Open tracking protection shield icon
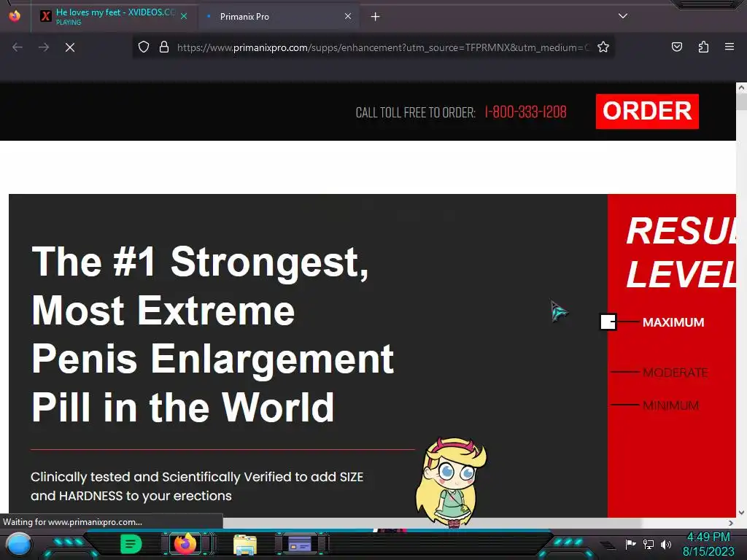 point(144,47)
